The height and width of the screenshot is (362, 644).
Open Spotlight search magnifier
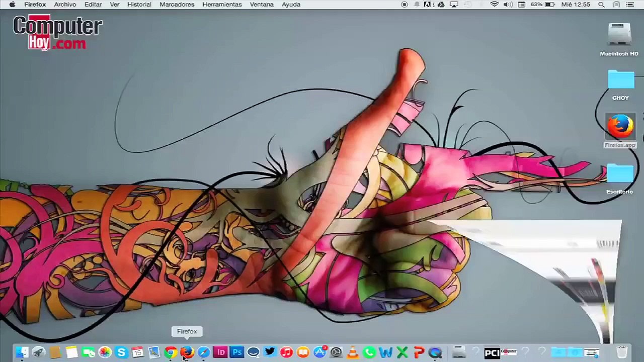pos(601,5)
